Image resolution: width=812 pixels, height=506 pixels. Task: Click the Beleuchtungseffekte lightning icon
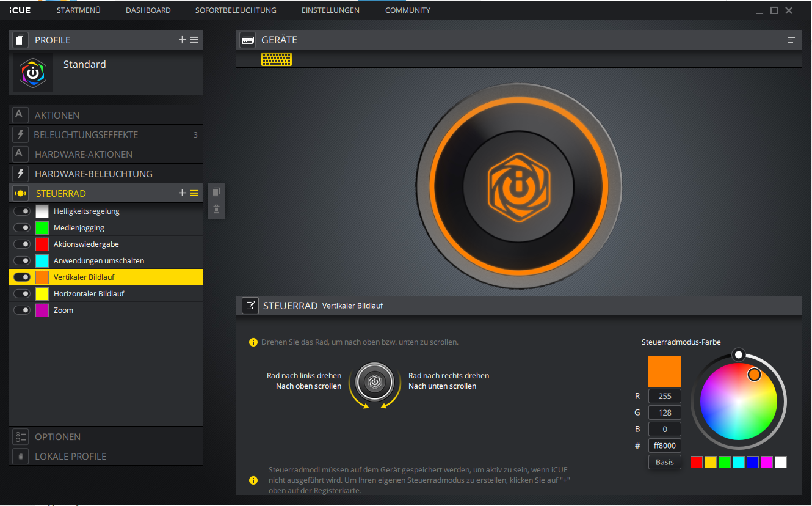click(x=20, y=134)
